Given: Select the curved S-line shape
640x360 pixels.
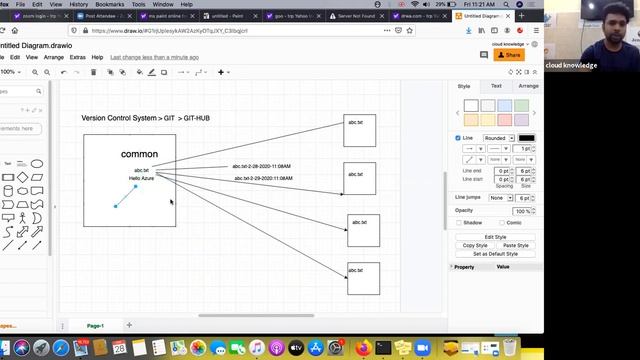Looking at the screenshot, I should pos(8,232).
